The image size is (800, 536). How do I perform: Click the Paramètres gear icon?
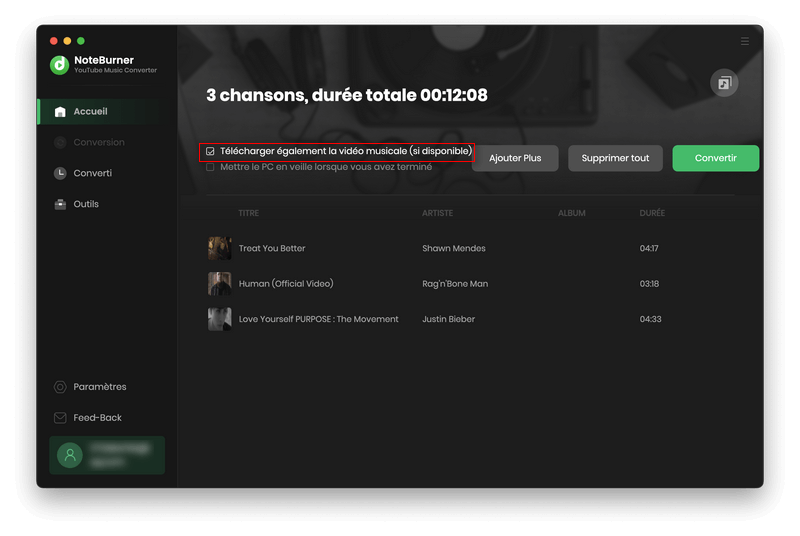[60, 387]
